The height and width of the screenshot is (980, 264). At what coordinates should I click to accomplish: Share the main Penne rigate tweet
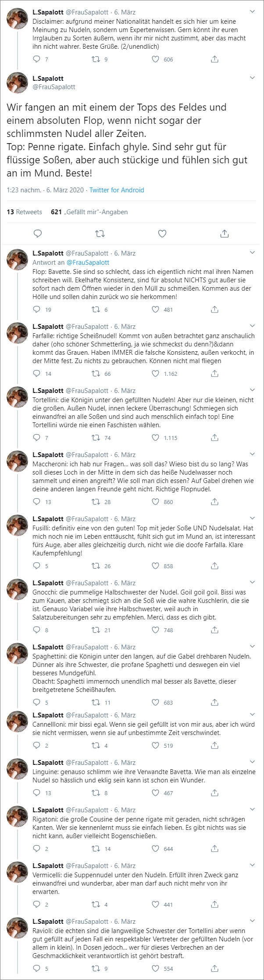point(225,234)
